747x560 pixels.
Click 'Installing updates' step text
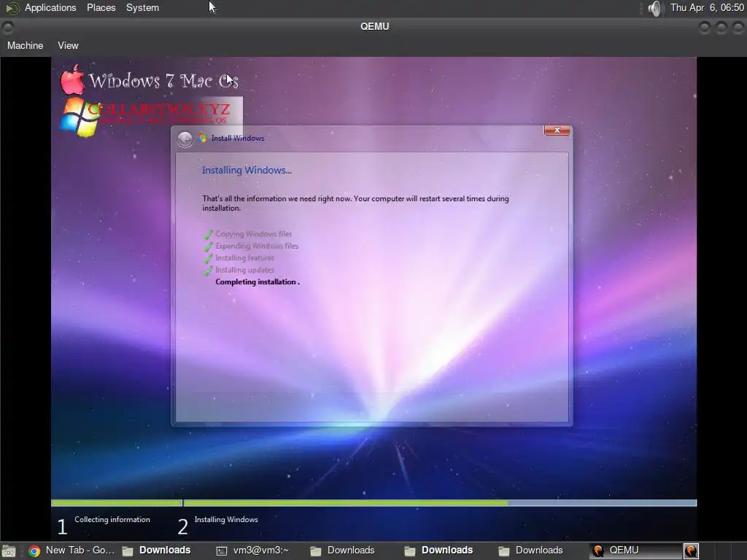tap(245, 270)
